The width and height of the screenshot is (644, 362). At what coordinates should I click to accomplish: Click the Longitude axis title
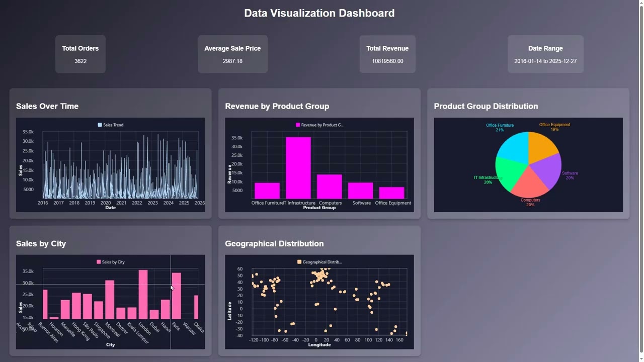point(319,345)
